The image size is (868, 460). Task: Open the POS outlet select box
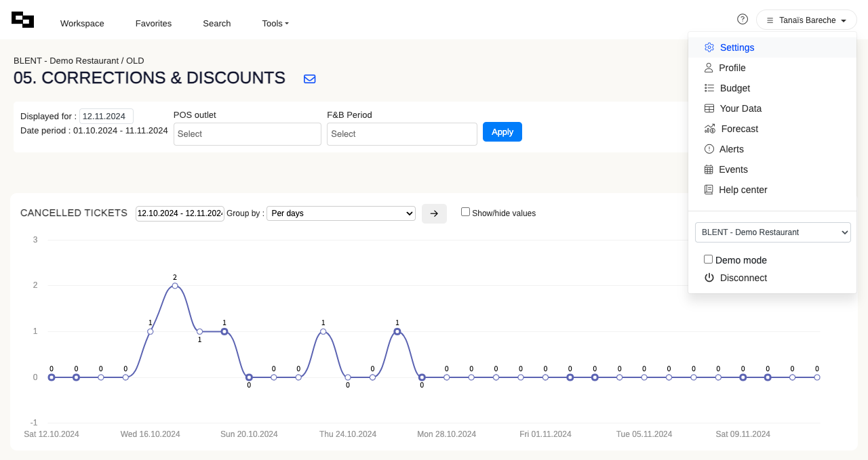[x=247, y=134]
